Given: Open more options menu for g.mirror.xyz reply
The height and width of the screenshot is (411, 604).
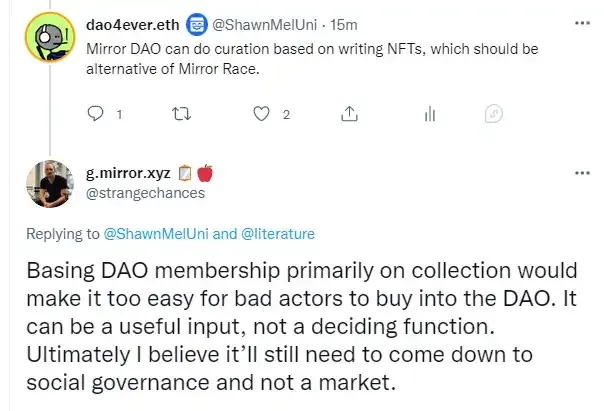Looking at the screenshot, I should coord(582,173).
